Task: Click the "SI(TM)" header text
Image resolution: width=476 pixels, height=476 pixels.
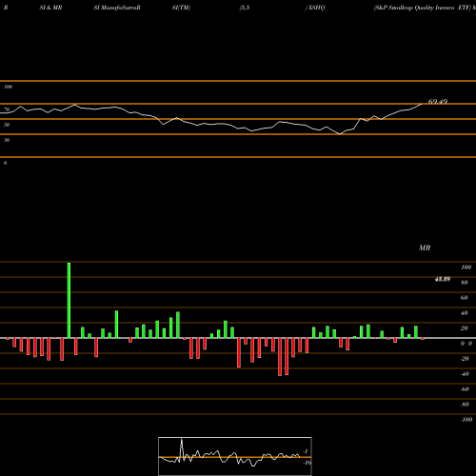Action: 181,8
